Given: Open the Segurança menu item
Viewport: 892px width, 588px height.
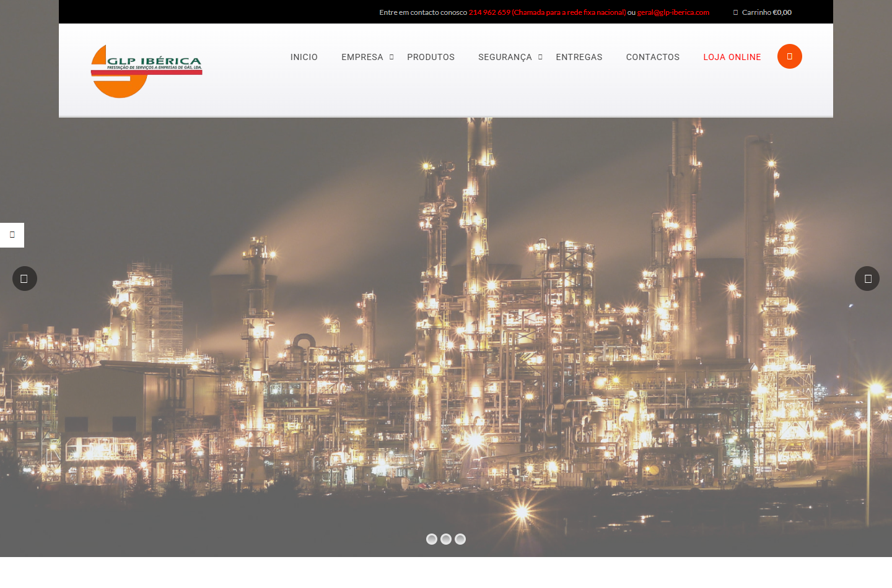Looking at the screenshot, I should click(x=505, y=57).
